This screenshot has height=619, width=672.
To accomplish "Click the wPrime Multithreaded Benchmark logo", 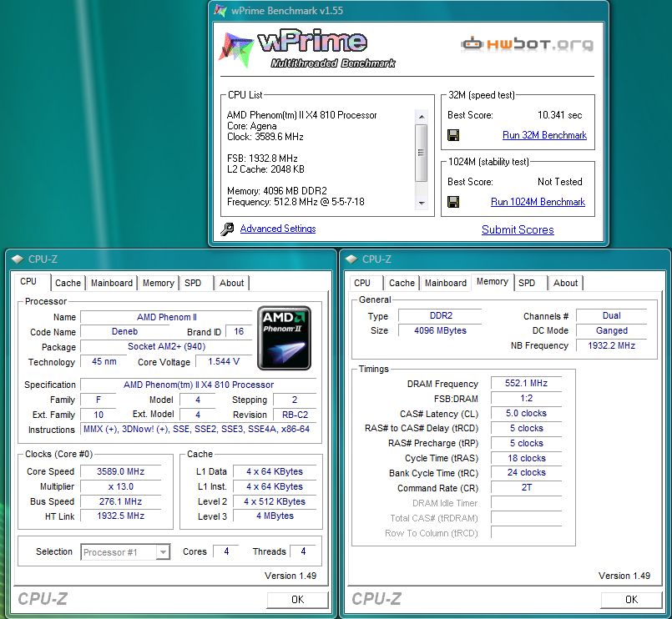I will (x=307, y=48).
